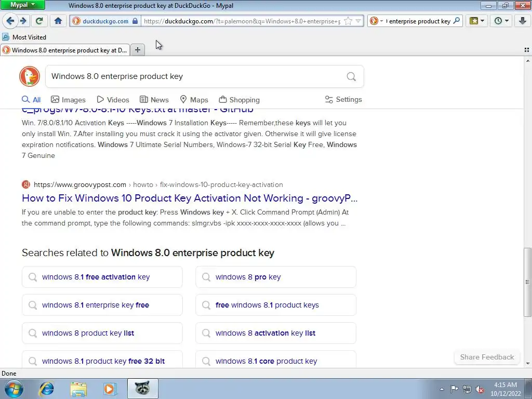The image size is (532, 399).
Task: Switch to the Videos tab
Action: [x=113, y=100]
